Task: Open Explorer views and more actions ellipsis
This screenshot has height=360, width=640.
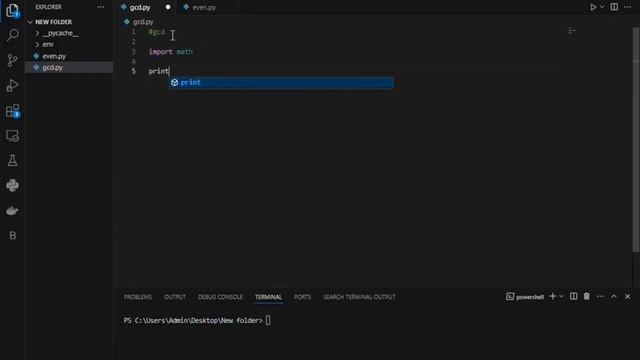Action: (x=100, y=7)
